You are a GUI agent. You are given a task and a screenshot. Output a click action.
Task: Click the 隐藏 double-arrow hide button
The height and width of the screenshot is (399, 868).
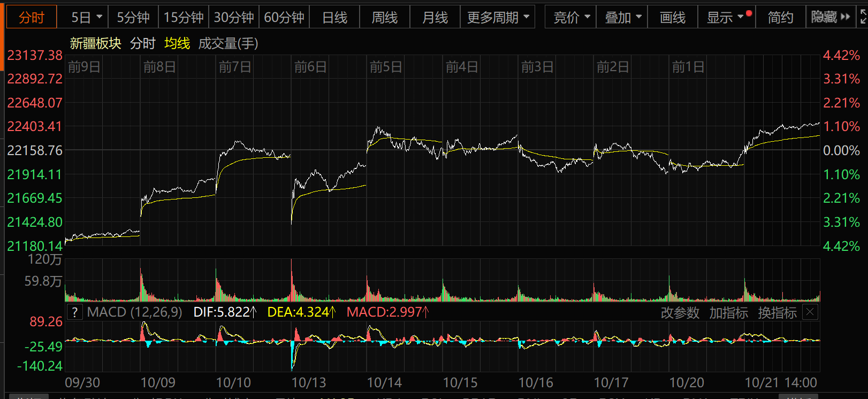(831, 17)
